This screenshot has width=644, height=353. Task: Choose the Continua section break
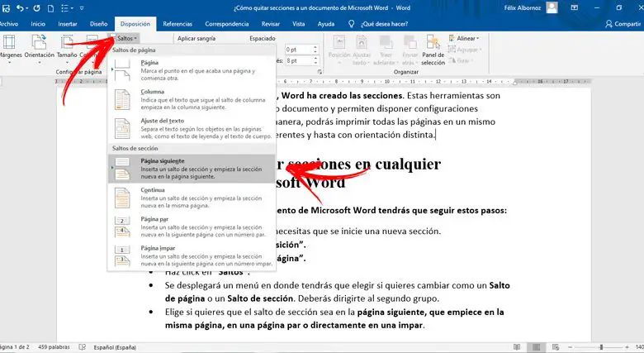[192, 198]
